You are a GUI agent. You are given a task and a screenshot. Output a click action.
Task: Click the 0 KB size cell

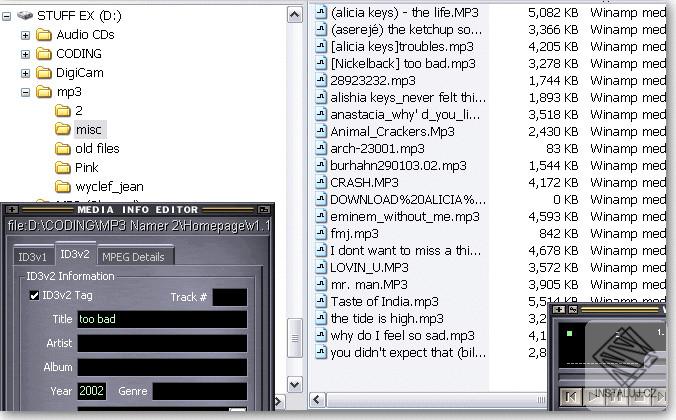[566, 200]
